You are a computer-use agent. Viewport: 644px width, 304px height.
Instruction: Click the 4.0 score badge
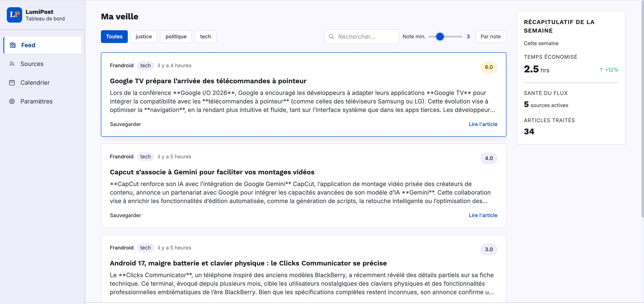489,158
